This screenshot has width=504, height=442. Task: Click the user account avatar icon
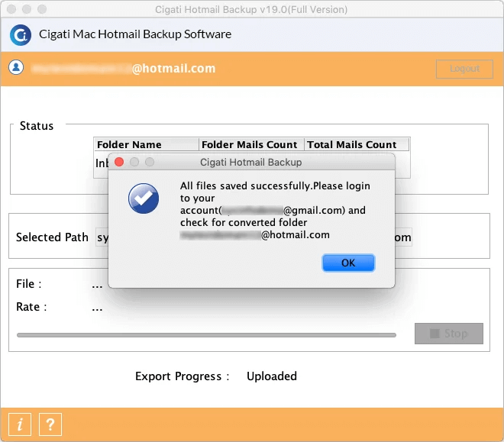click(x=16, y=67)
